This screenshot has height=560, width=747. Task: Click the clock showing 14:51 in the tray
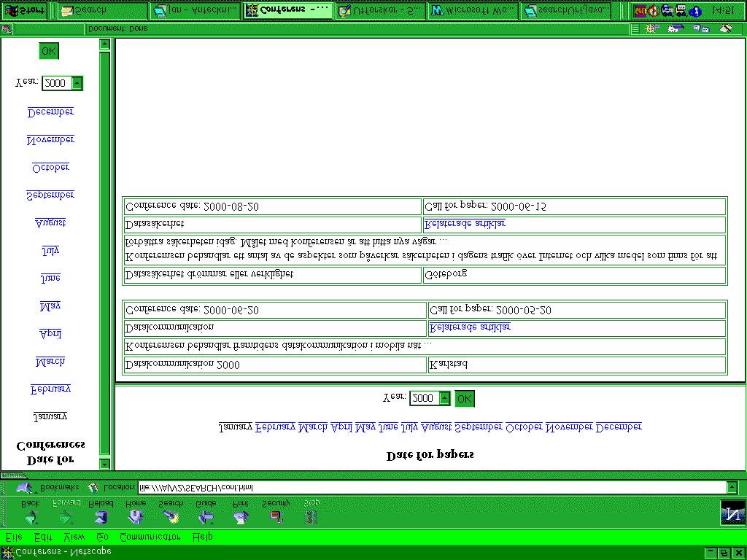pos(722,10)
